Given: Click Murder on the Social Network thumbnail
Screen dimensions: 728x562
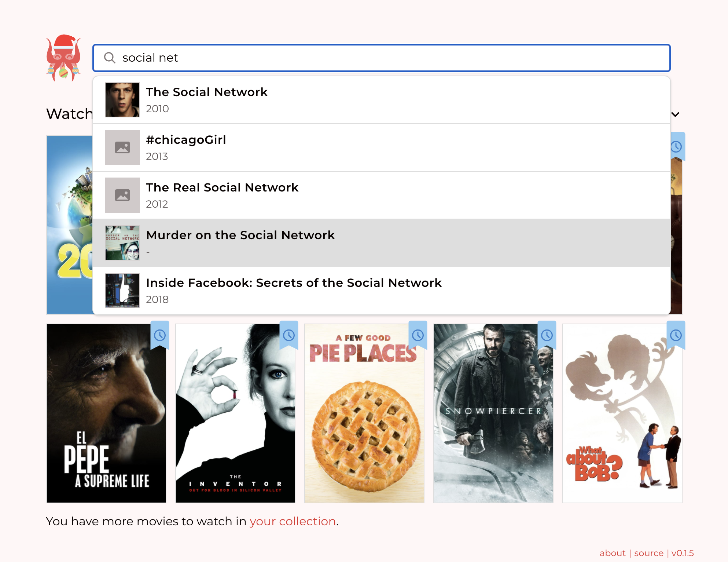Looking at the screenshot, I should coord(122,243).
